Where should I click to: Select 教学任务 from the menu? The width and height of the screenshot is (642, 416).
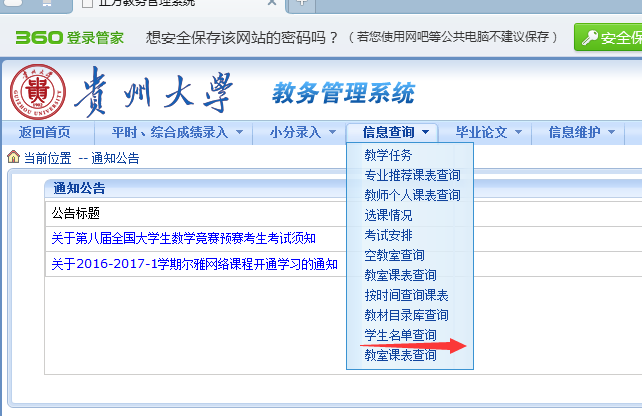(388, 155)
